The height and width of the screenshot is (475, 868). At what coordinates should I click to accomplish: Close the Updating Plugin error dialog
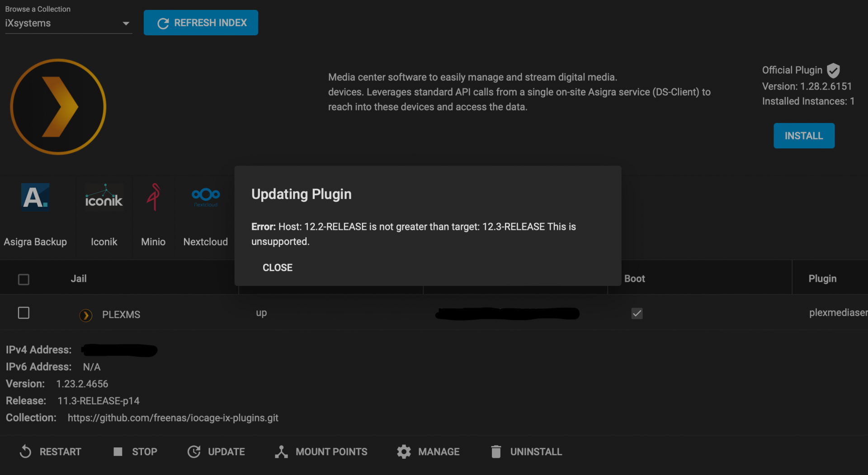278,267
